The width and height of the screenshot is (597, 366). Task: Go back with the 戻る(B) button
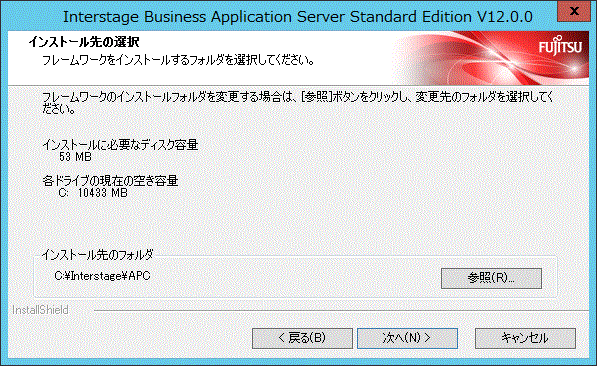click(x=302, y=338)
